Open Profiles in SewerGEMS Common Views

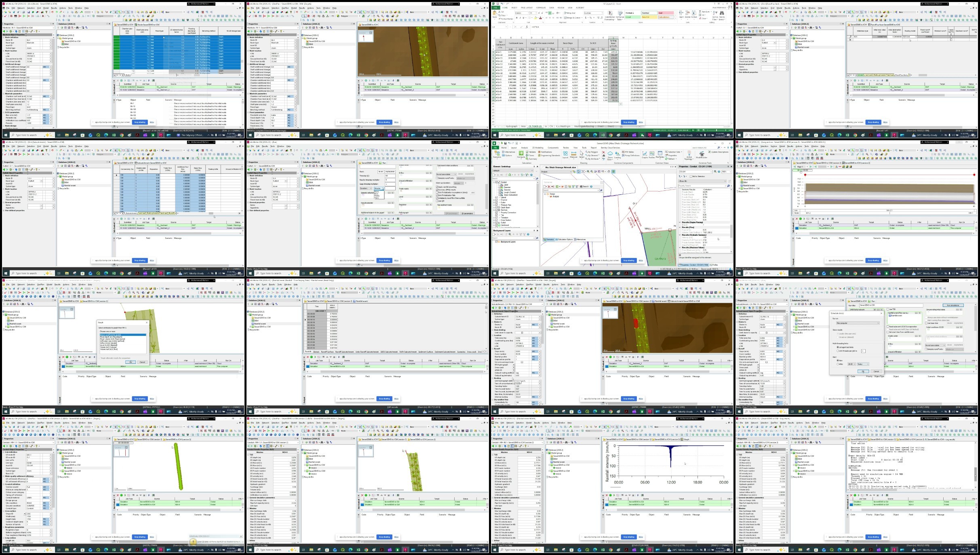coord(651,154)
